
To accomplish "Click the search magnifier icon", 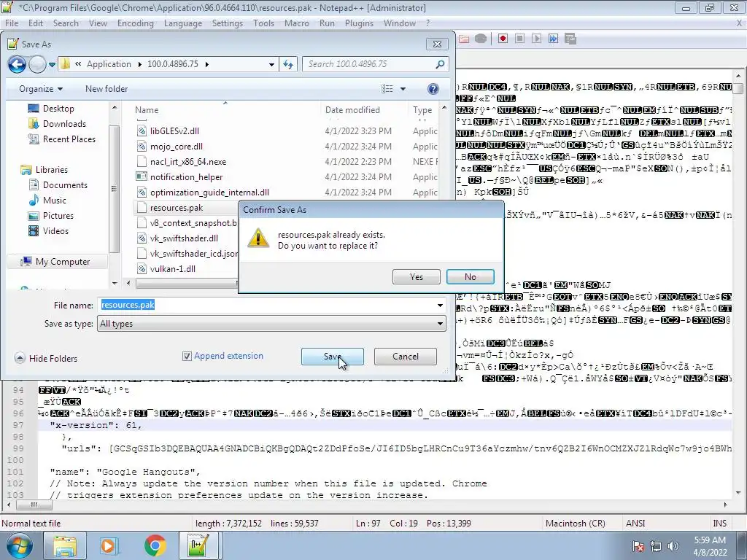I will click(x=440, y=64).
